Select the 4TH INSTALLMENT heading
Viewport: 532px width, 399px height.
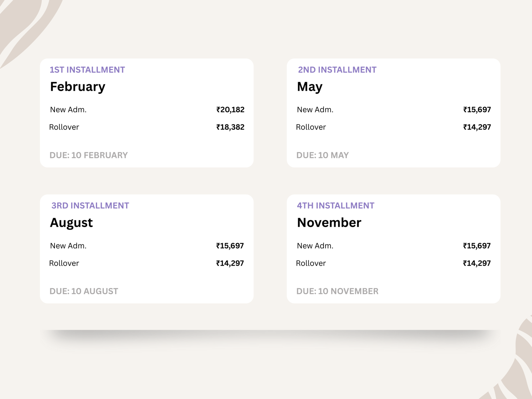click(335, 206)
